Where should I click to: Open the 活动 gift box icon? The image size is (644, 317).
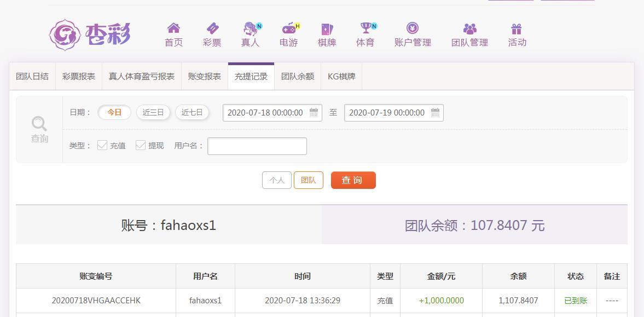tap(517, 29)
